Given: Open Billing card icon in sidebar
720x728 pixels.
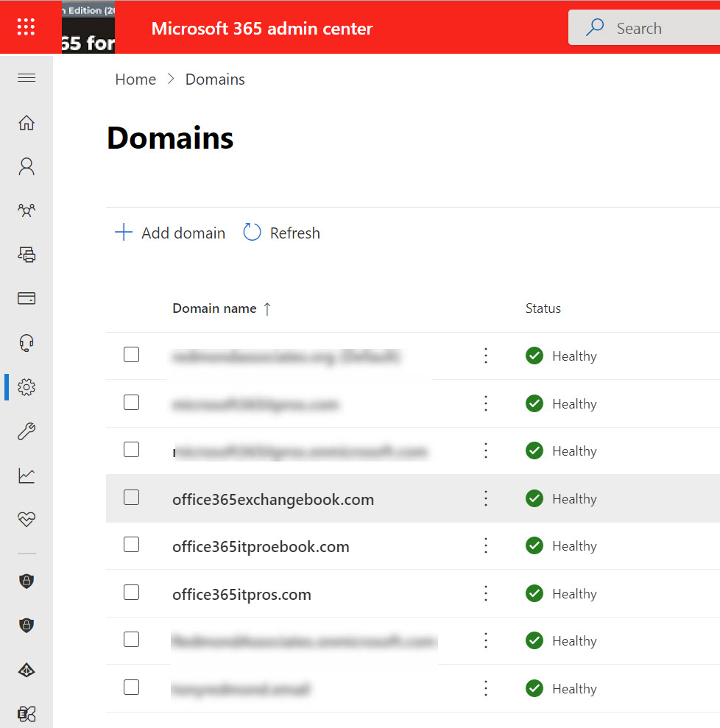Looking at the screenshot, I should 27,298.
